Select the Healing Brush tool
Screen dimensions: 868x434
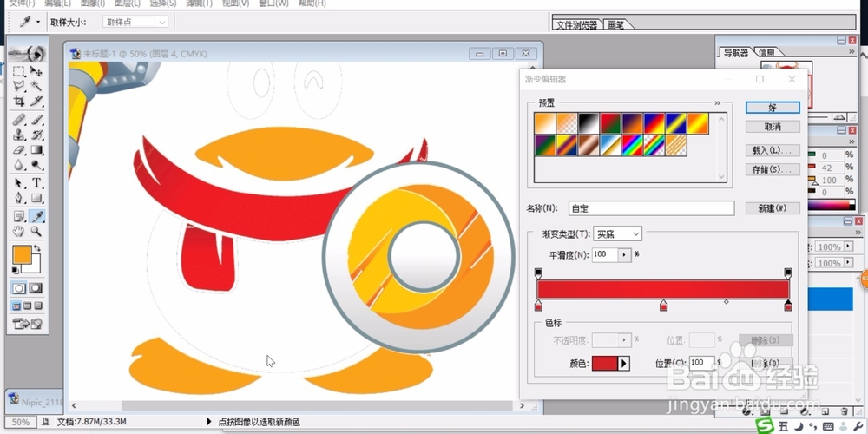19,120
